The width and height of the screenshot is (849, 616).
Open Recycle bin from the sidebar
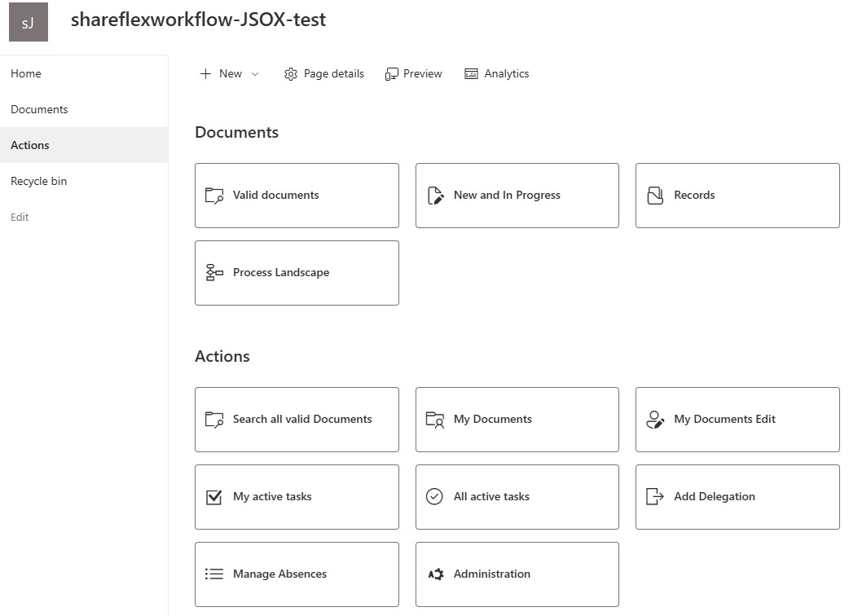coord(39,181)
